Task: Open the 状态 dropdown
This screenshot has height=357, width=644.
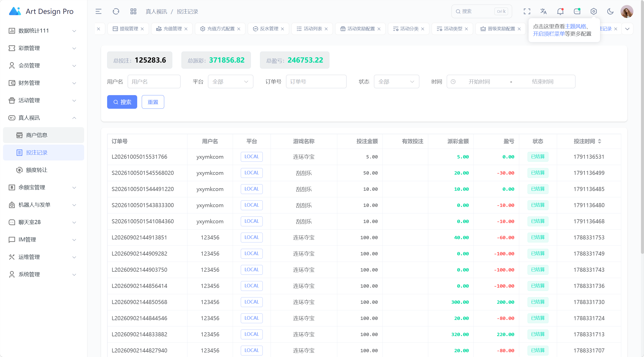Action: click(x=396, y=81)
